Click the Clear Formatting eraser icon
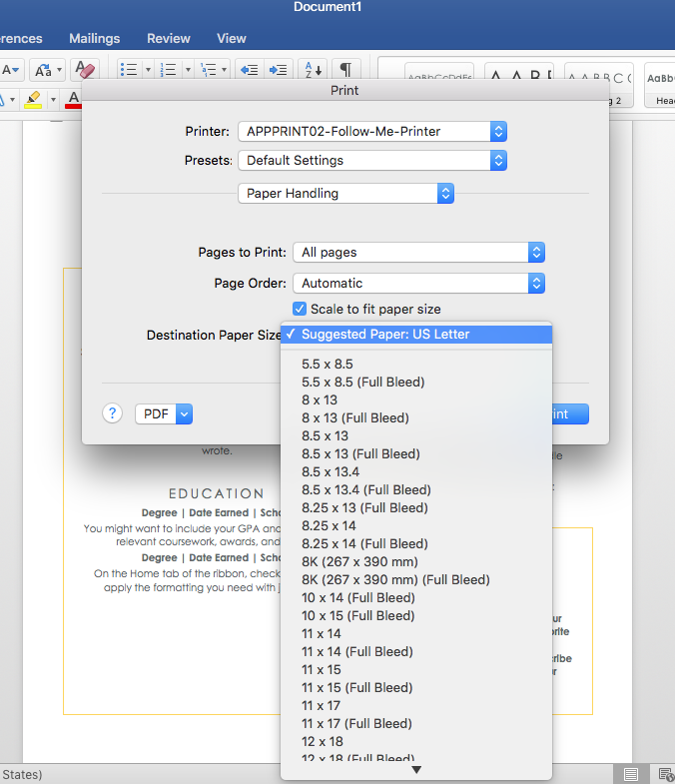The width and height of the screenshot is (675, 784). pos(85,70)
